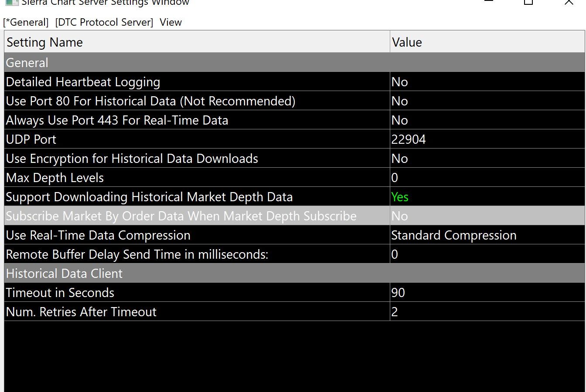The width and height of the screenshot is (586, 392).
Task: Click the Sierra Chart window icon
Action: pyautogui.click(x=12, y=2)
